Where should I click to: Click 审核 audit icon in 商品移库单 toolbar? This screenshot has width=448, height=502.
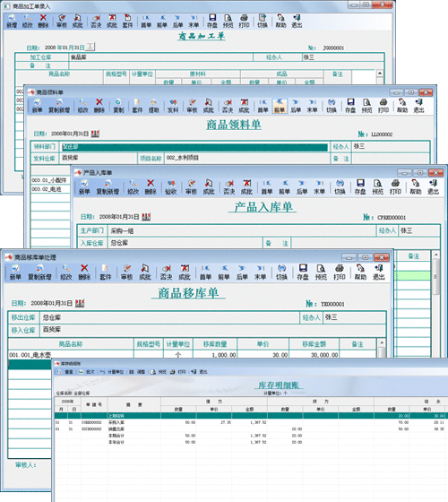click(126, 272)
